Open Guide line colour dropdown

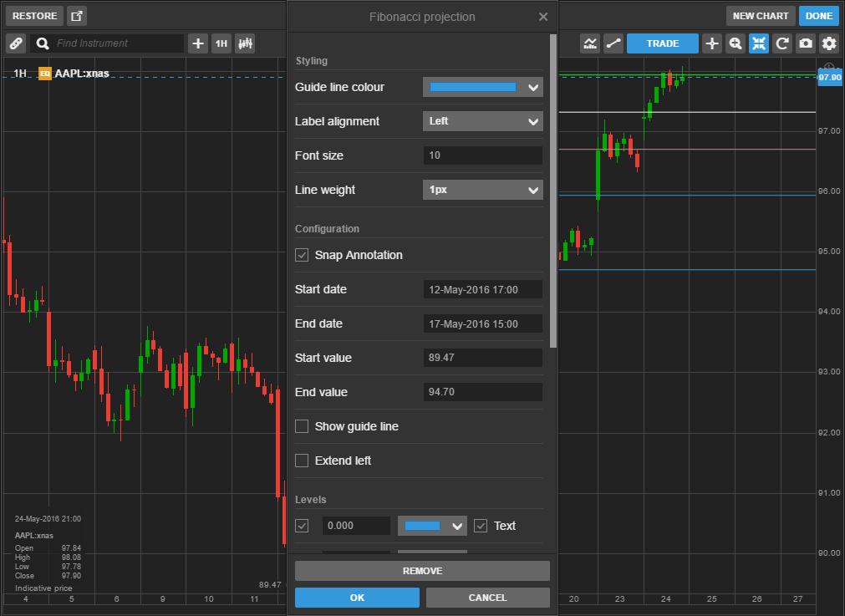(x=483, y=87)
